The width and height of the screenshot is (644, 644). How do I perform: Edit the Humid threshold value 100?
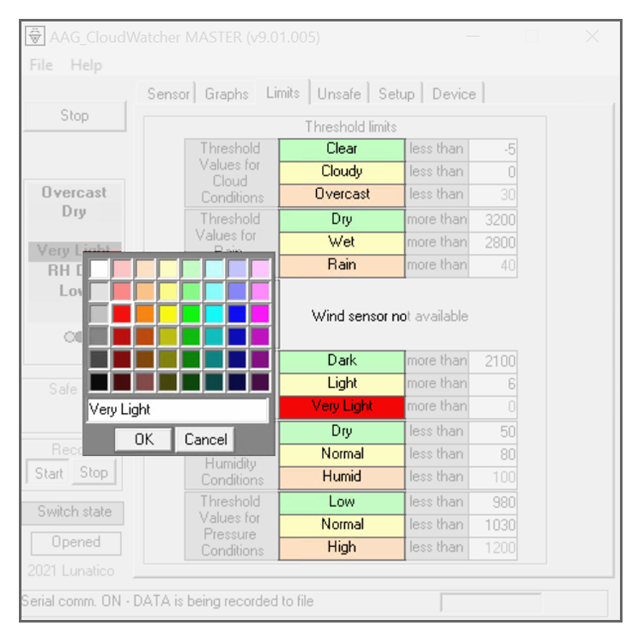point(493,477)
